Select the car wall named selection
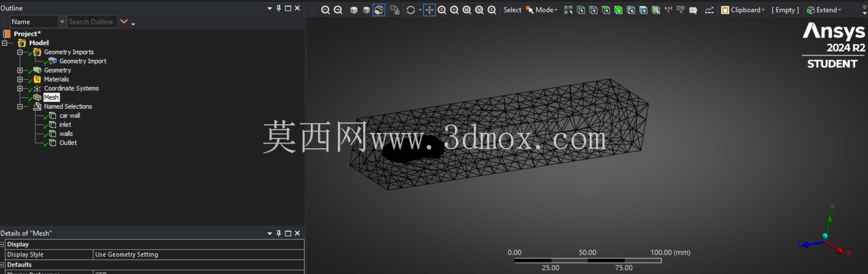This screenshot has width=868, height=274. click(x=70, y=115)
